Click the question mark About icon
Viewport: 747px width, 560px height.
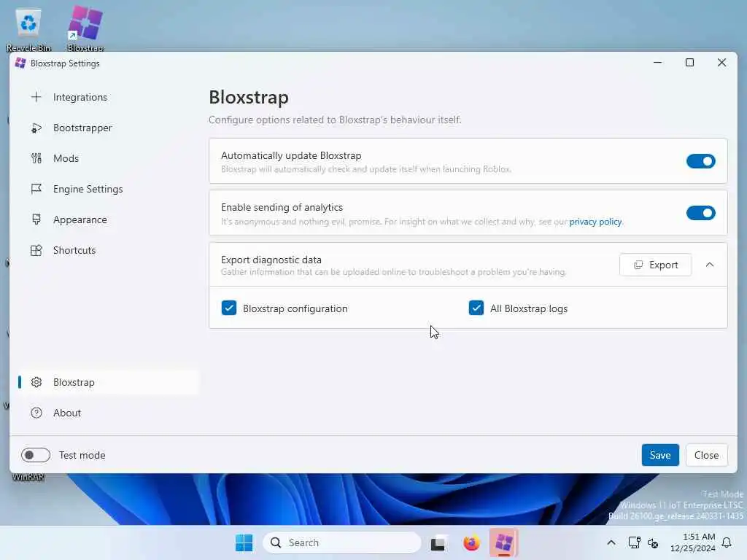click(x=36, y=413)
